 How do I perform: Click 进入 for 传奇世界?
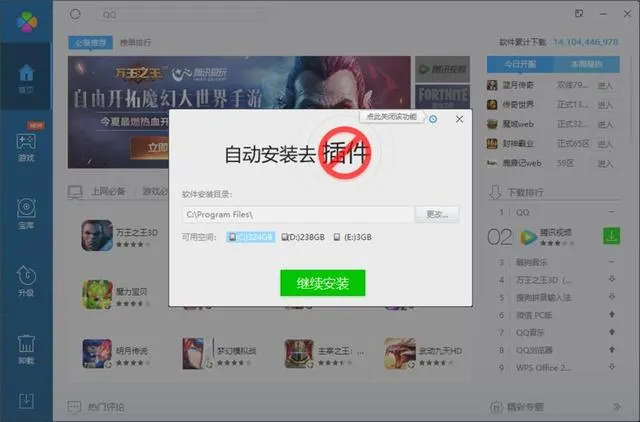point(605,105)
